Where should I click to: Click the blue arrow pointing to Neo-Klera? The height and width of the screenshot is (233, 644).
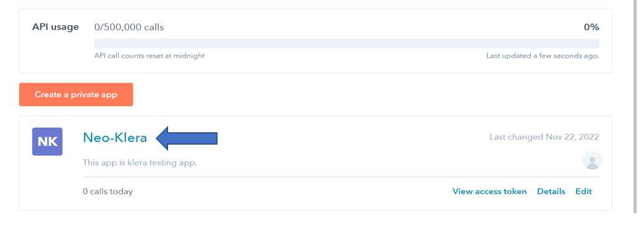(x=187, y=138)
